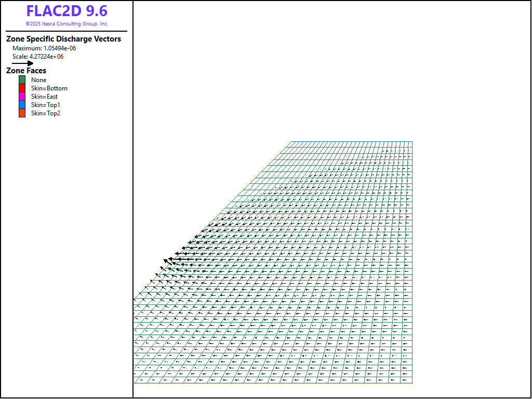Click the Skin=Bottom legend label
Image resolution: width=532 pixels, height=399 pixels.
(x=49, y=88)
